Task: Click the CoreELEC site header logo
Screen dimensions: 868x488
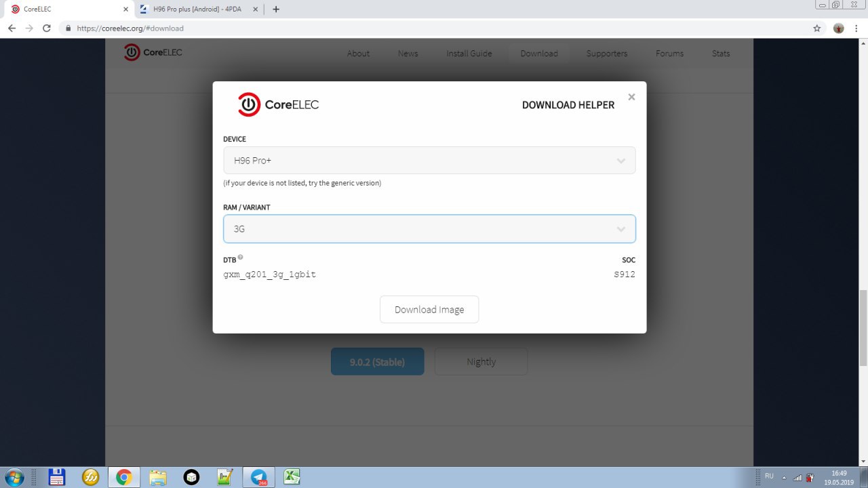Action: [153, 52]
